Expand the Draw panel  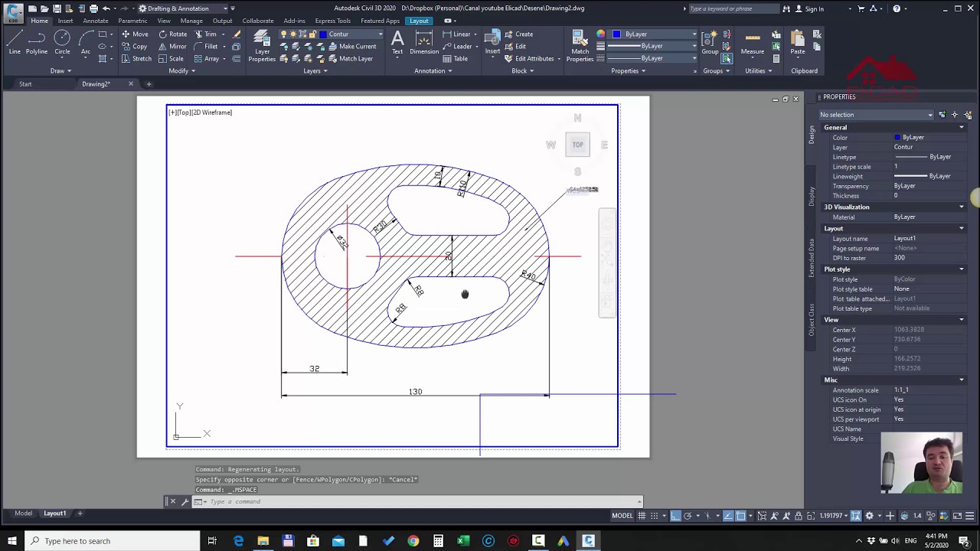point(60,70)
